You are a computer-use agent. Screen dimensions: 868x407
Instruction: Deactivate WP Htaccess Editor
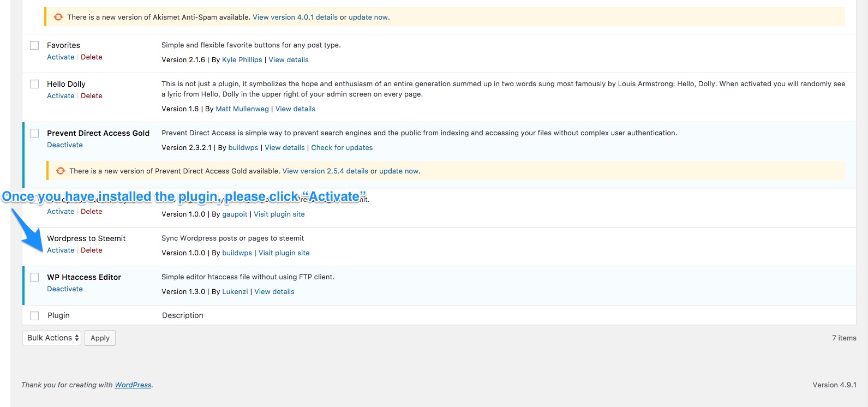pos(65,289)
